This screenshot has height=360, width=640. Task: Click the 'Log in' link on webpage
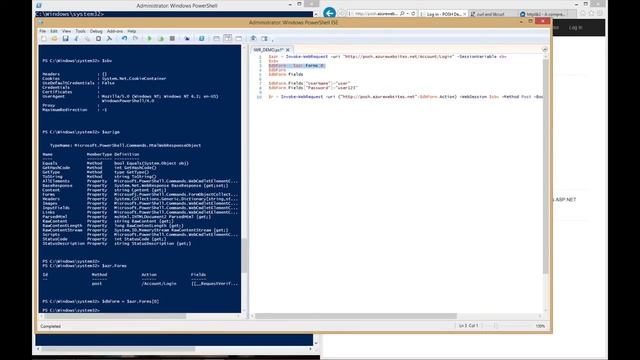click(x=576, y=28)
